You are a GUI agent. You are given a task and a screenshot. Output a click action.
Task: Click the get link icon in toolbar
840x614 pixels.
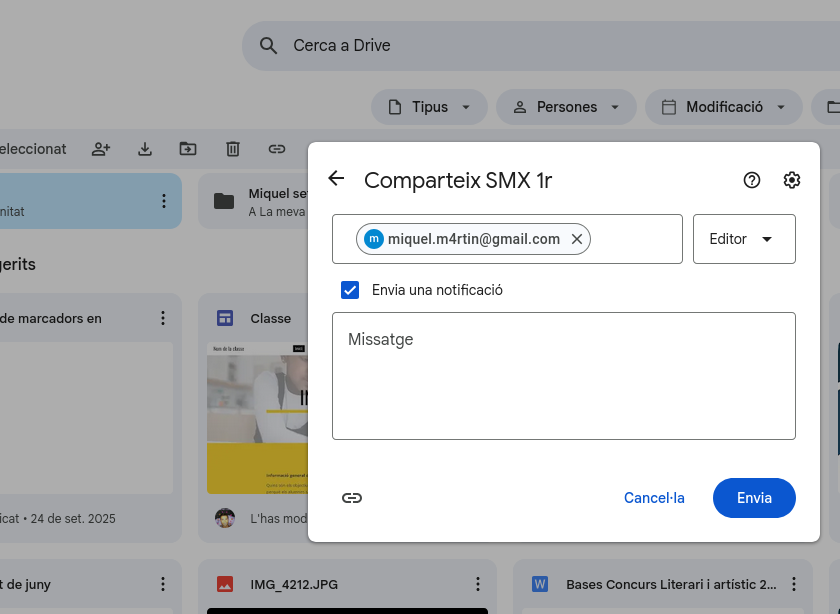[277, 149]
